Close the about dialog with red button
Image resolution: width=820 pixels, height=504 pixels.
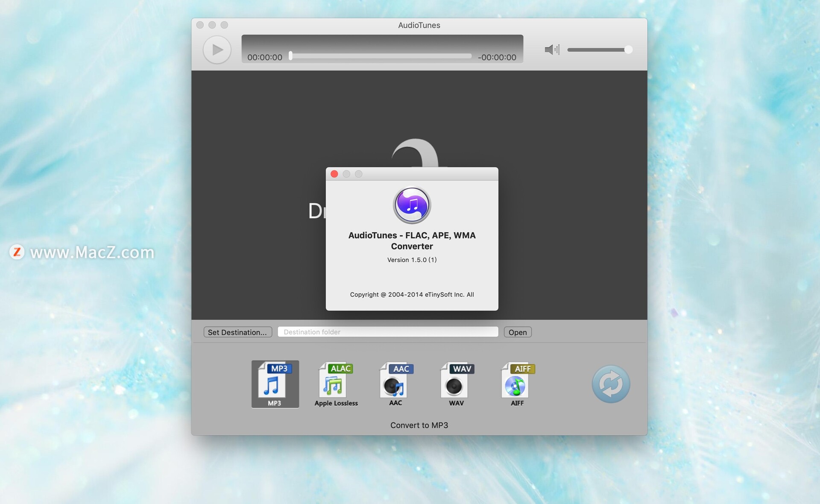point(334,174)
